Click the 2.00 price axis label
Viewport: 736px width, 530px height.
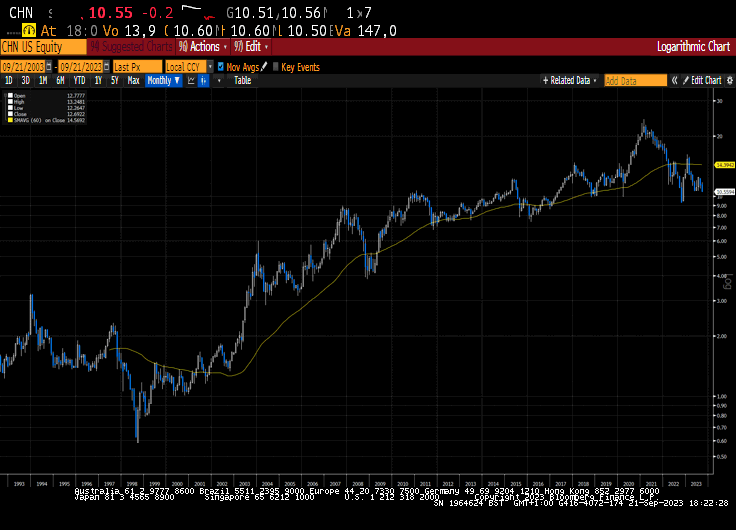[721, 337]
